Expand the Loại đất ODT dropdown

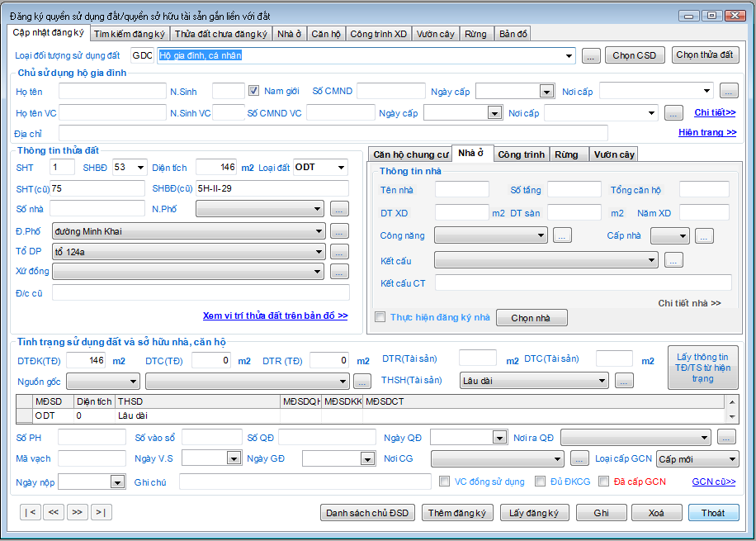(341, 168)
